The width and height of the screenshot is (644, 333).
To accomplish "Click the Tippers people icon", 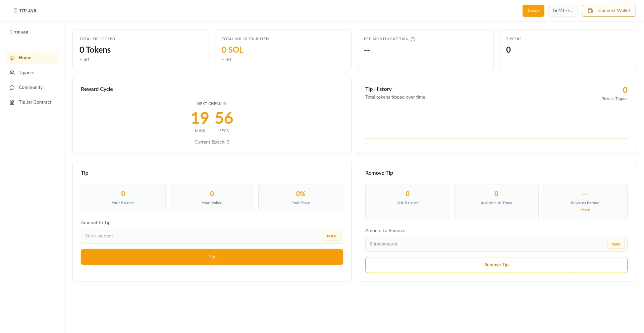I will pyautogui.click(x=12, y=73).
